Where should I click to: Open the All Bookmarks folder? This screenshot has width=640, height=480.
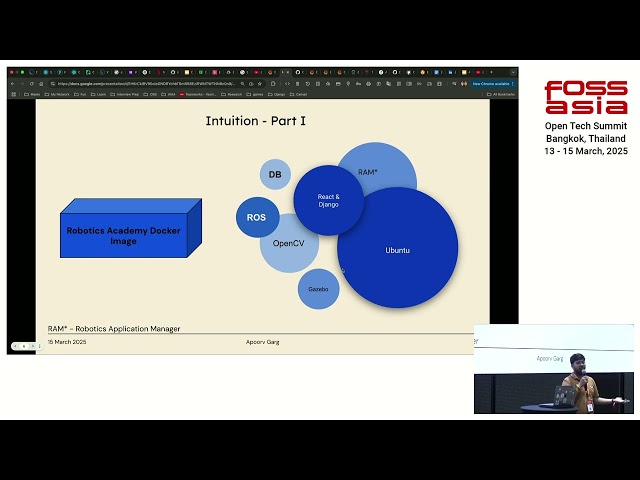tap(501, 94)
